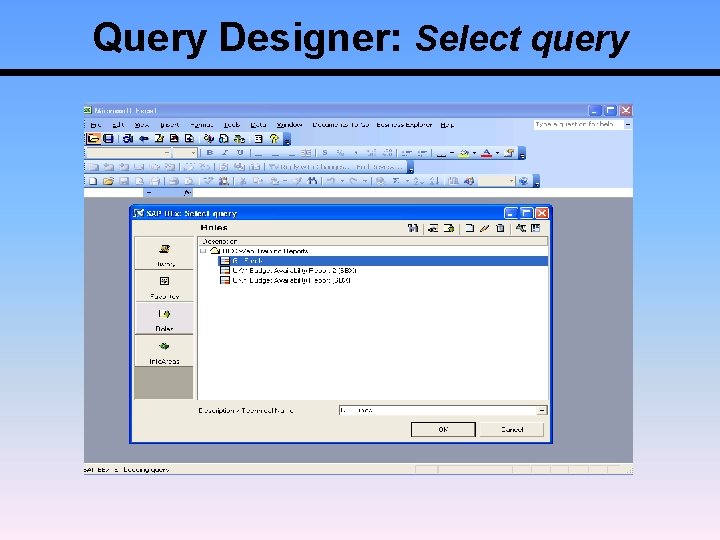The height and width of the screenshot is (540, 720).
Task: Click the Excel Underline formatting button
Action: pyautogui.click(x=240, y=153)
